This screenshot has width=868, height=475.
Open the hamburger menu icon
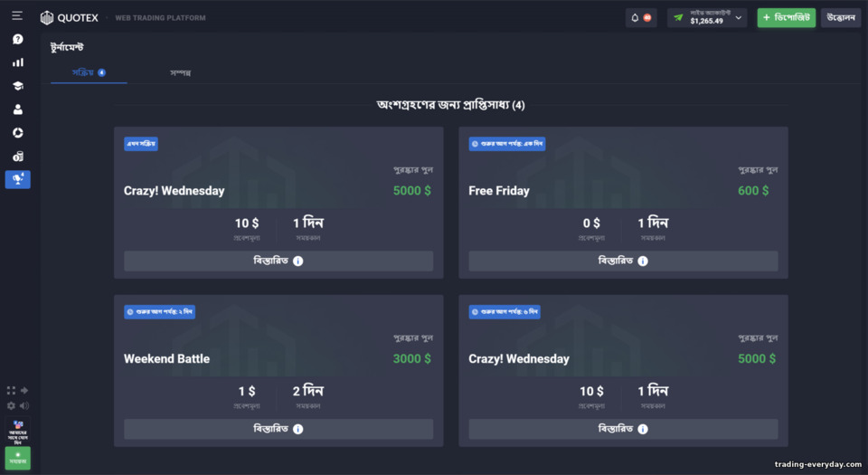coord(17,15)
